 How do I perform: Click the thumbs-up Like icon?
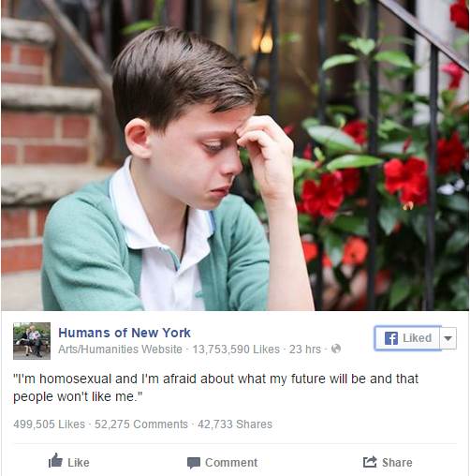55,460
